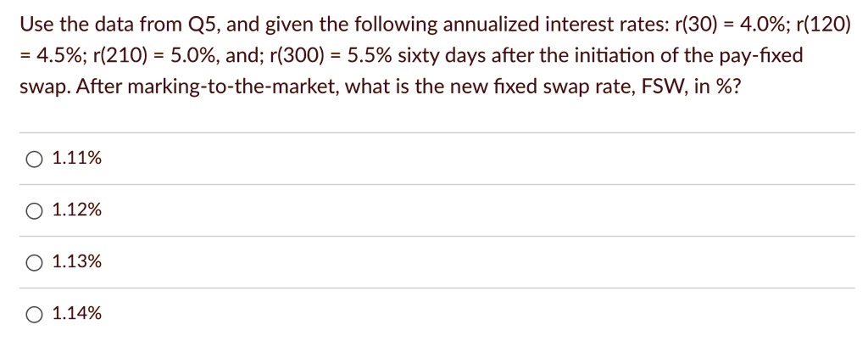
Task: Click the "1.12%" answer label text
Action: [x=77, y=210]
